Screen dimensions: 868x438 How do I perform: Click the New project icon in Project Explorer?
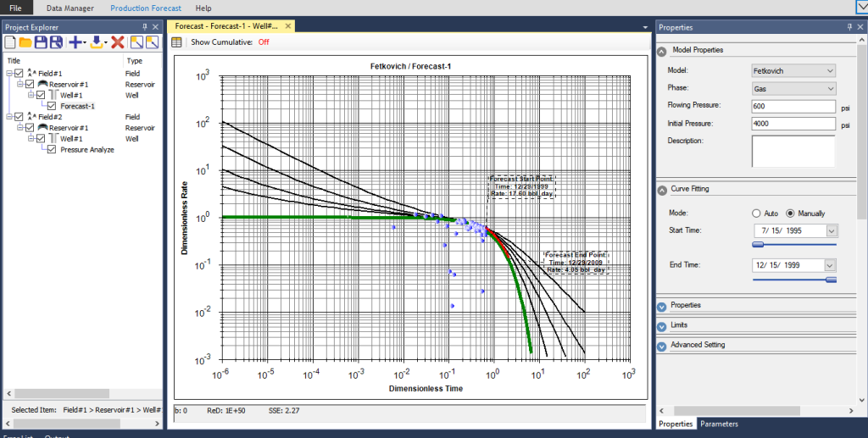tap(11, 42)
